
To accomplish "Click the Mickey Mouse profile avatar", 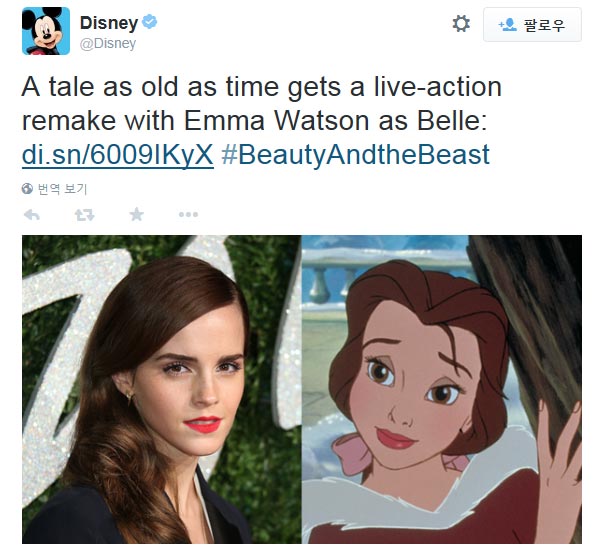I will pos(46,31).
